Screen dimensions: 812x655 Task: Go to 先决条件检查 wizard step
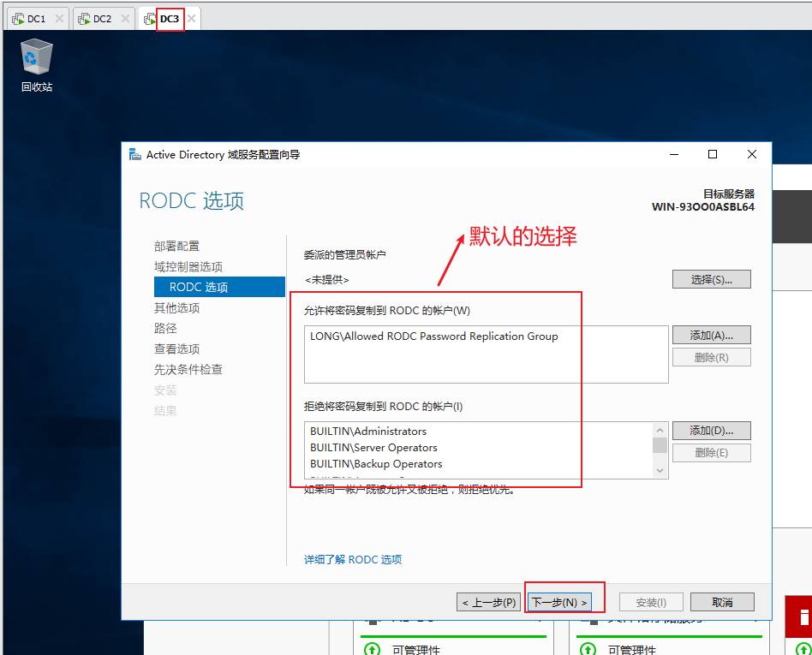point(188,369)
